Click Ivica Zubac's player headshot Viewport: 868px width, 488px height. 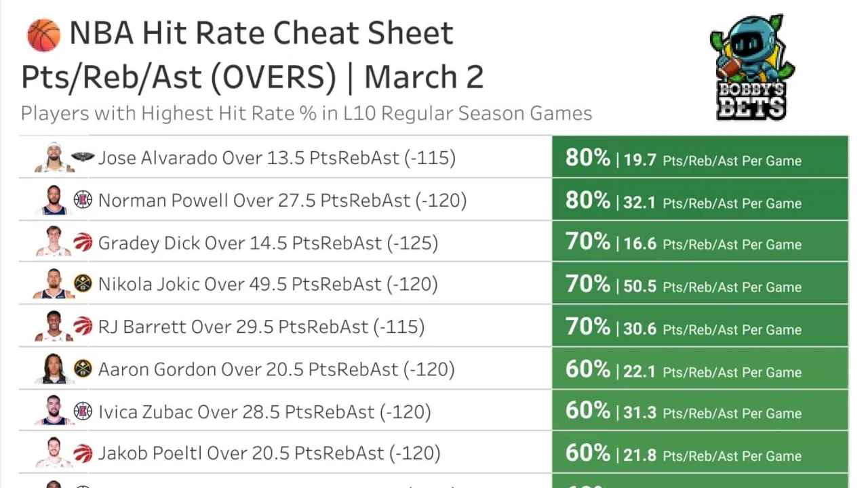click(54, 411)
